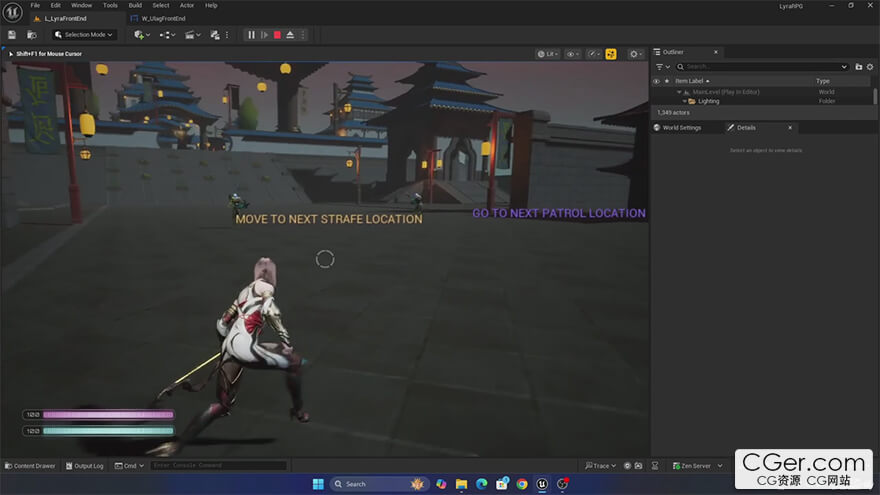
Task: Open the Outliner settings gear
Action: pos(872,67)
